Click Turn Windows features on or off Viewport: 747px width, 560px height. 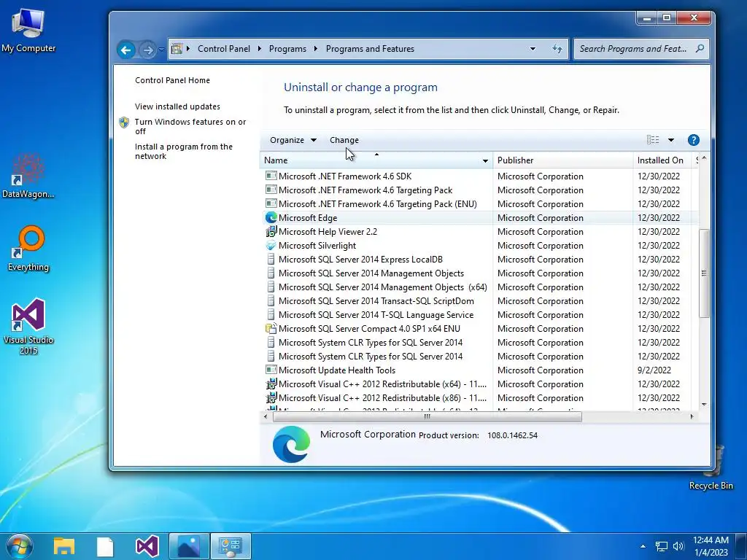click(190, 127)
